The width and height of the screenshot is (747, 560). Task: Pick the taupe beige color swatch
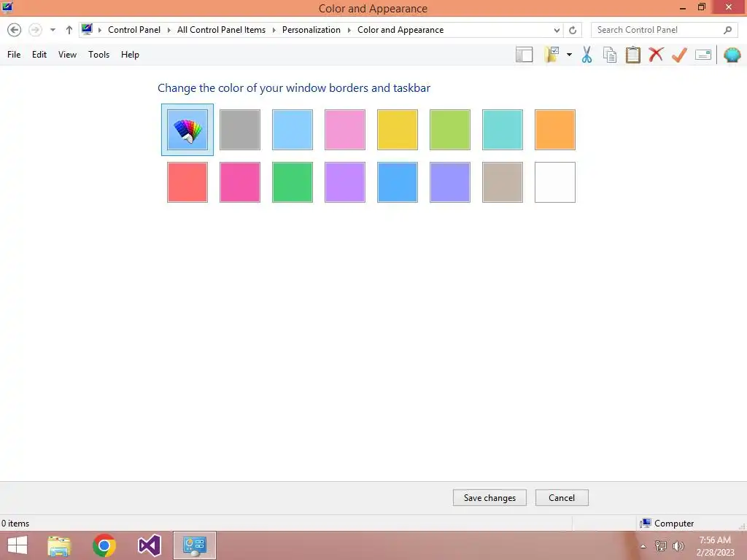click(503, 182)
